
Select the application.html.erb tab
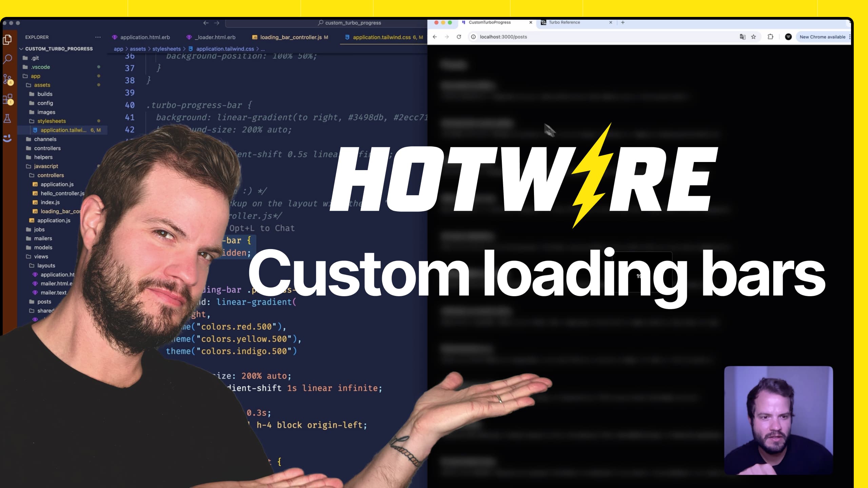145,36
